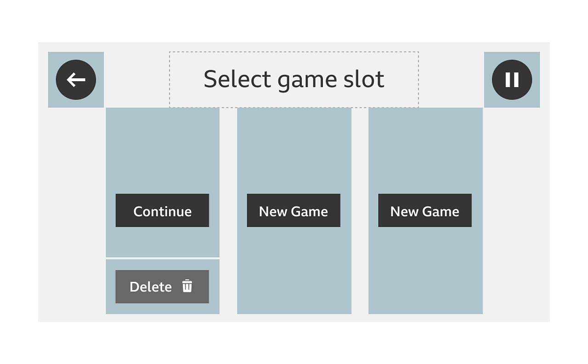The width and height of the screenshot is (588, 364).
Task: Choose the New Game option in slot two
Action: 294,211
